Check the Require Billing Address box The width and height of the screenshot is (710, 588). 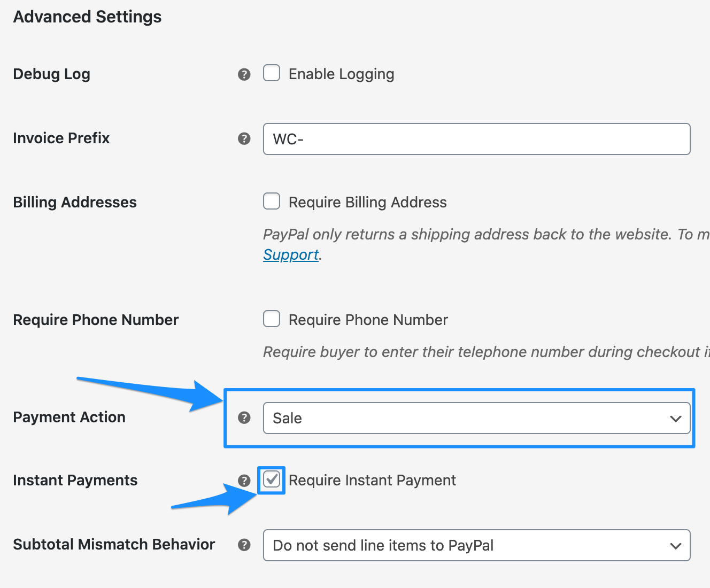(272, 202)
